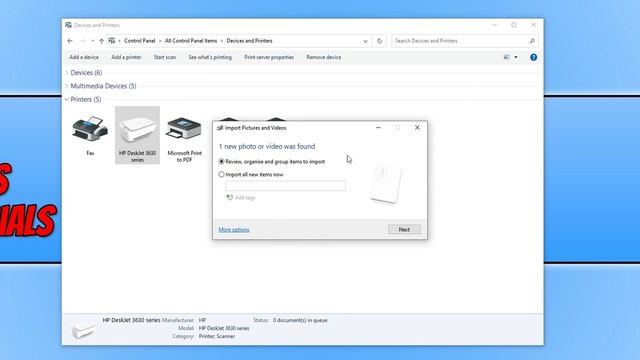Open the address bar history dropdown
Screen dimensions: 640x360
click(365, 41)
